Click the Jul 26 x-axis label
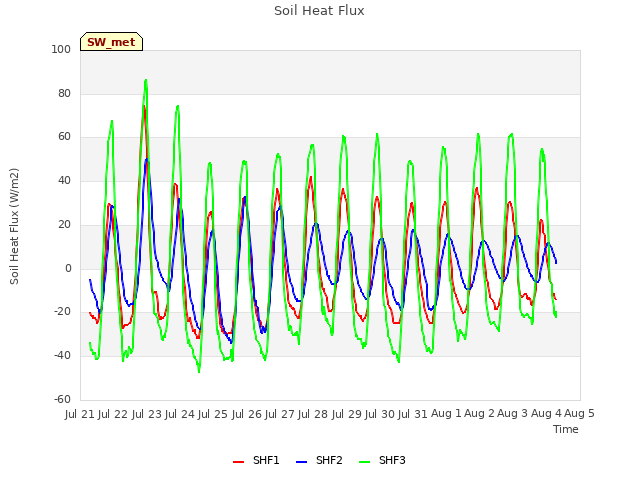 point(247,414)
